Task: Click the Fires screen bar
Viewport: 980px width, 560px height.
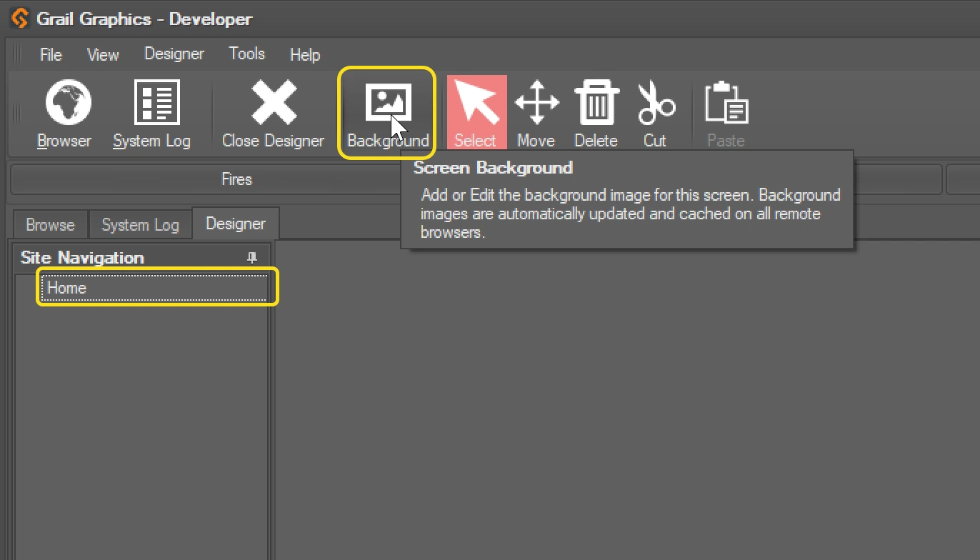Action: point(236,179)
